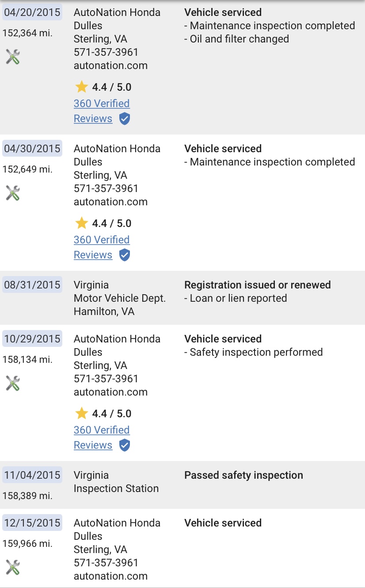
Task: Click the verified shield badge in 10/29/2015 entry
Action: (125, 445)
